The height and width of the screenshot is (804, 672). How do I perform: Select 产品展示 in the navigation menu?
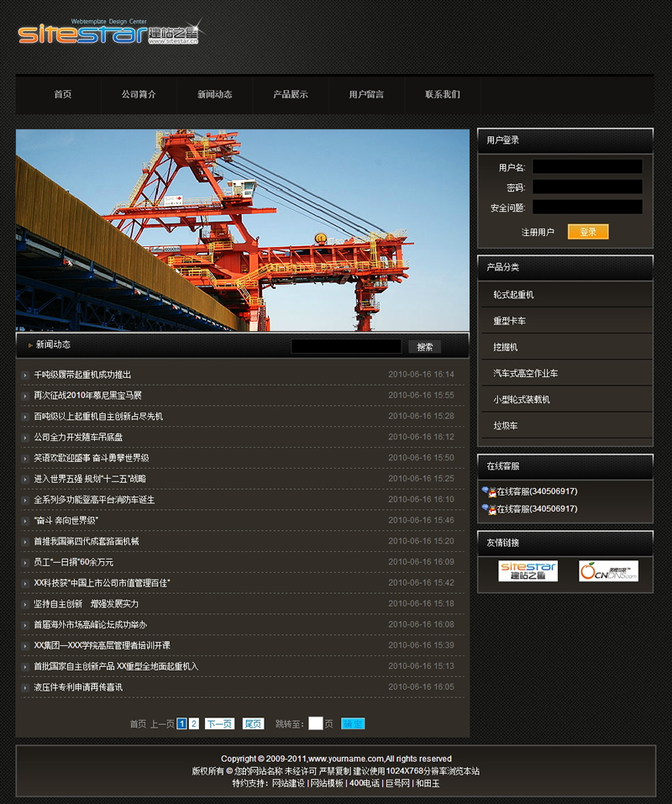click(x=291, y=95)
